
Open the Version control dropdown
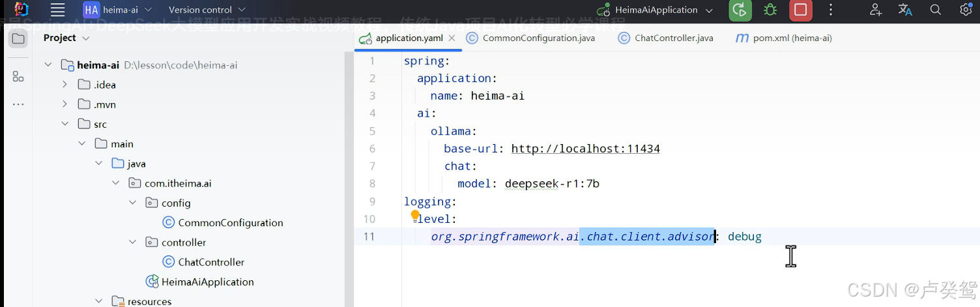pyautogui.click(x=207, y=10)
